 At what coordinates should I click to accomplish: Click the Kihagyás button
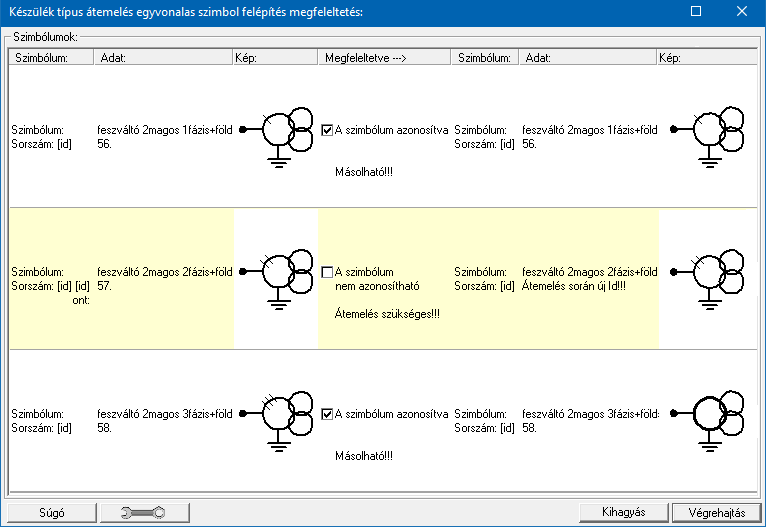point(623,512)
